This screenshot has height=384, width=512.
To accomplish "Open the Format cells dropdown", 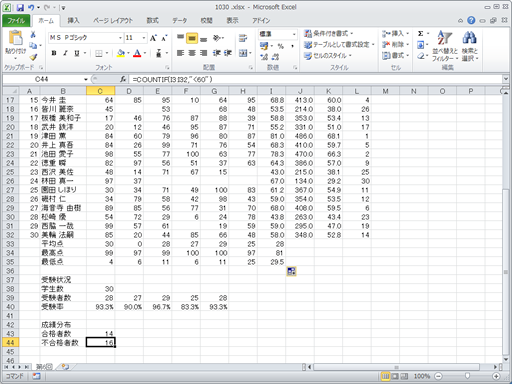I will 395,56.
